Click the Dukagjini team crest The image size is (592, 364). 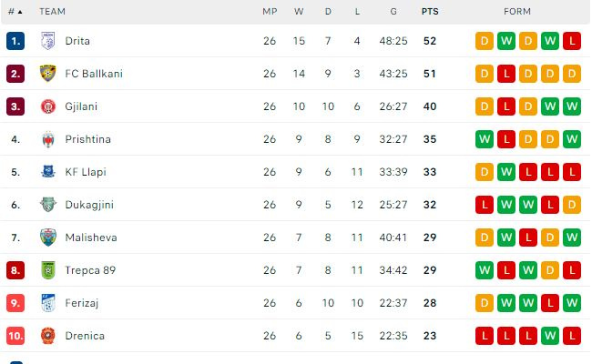tap(48, 205)
